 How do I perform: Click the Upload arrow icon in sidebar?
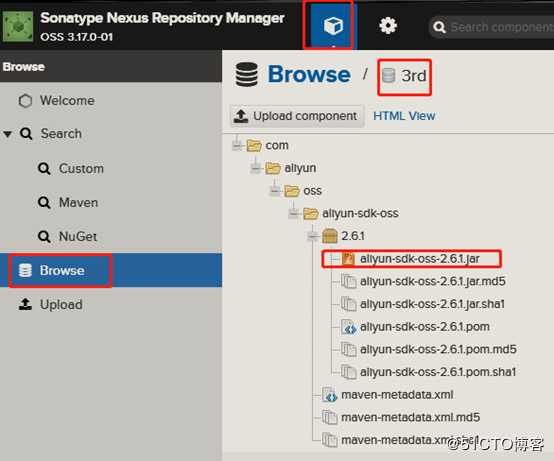[25, 304]
